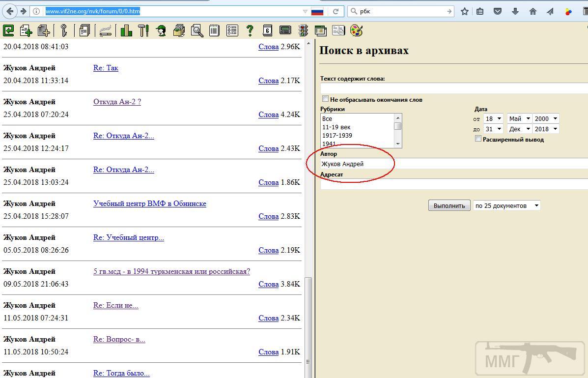This screenshot has height=378, width=588.
Task: Click the green return arrow toolbar icon
Action: (8, 31)
